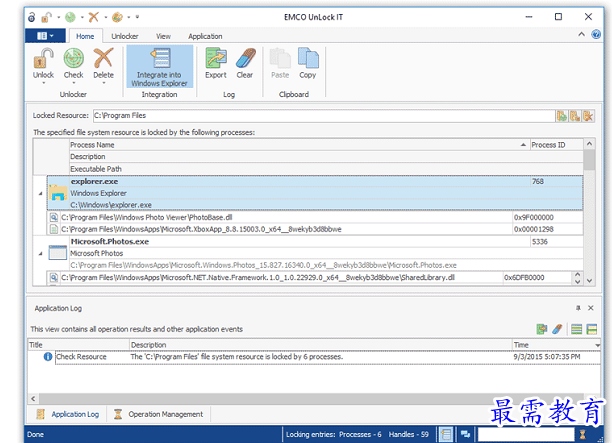Toggle Integrate into Windows Explorer
The image size is (612, 443).
(159, 67)
